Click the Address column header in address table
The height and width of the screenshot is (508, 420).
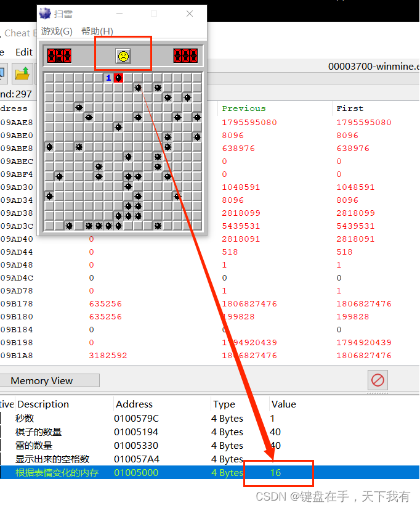pos(134,404)
